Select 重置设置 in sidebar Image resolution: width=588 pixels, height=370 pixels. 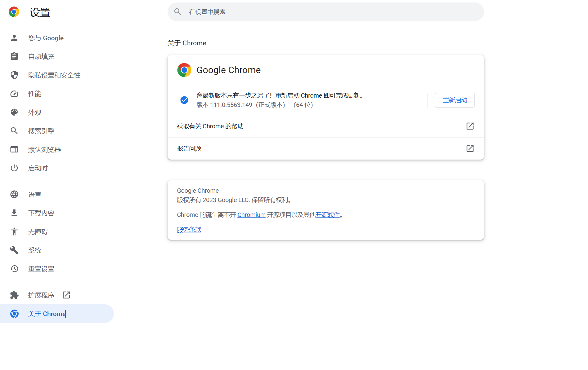pyautogui.click(x=41, y=269)
